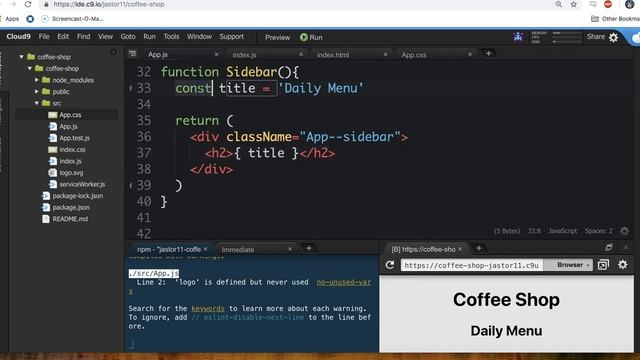This screenshot has height=360, width=640.
Task: Close the App.css editor tab
Action: coord(470,54)
